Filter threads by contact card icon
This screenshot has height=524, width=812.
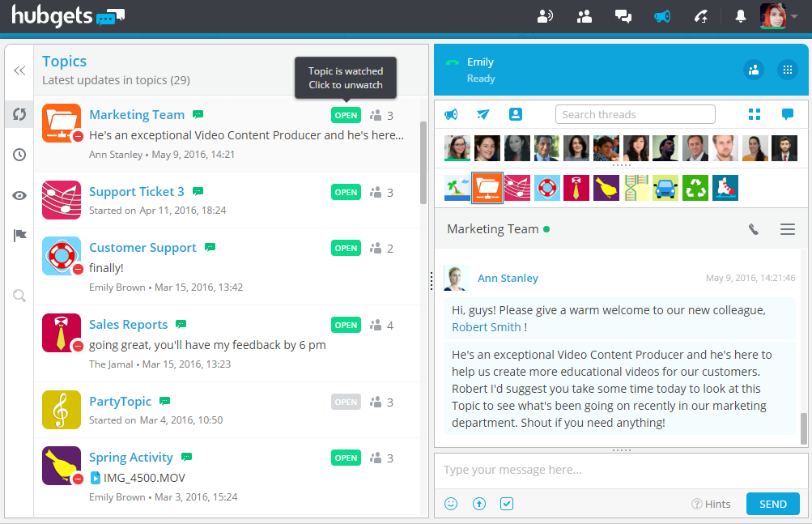tap(515, 114)
